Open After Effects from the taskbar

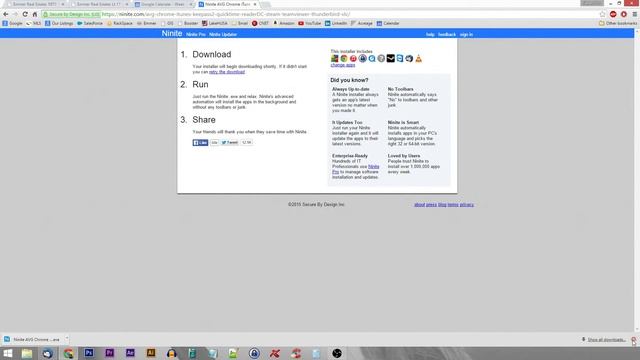130,353
